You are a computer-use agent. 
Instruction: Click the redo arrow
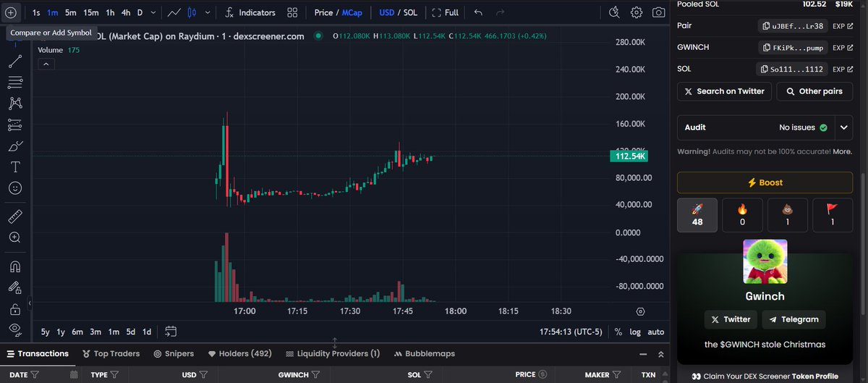point(500,12)
